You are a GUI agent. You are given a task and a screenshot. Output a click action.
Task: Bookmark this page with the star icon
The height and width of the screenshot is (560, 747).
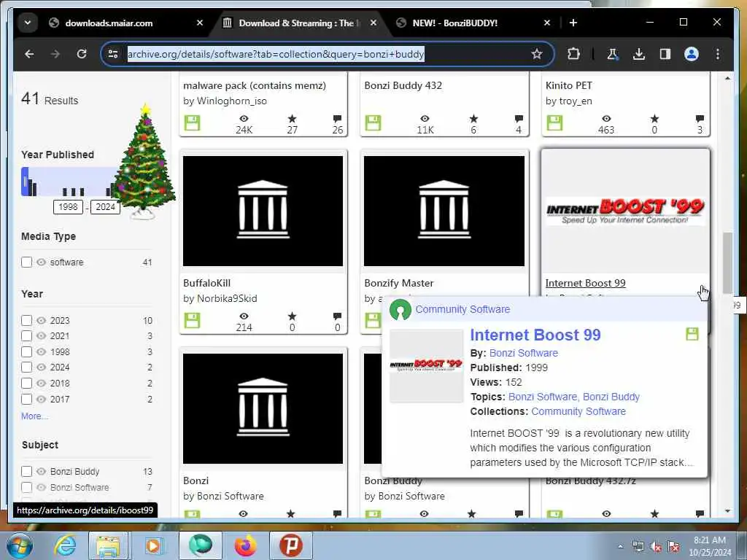[x=537, y=54]
